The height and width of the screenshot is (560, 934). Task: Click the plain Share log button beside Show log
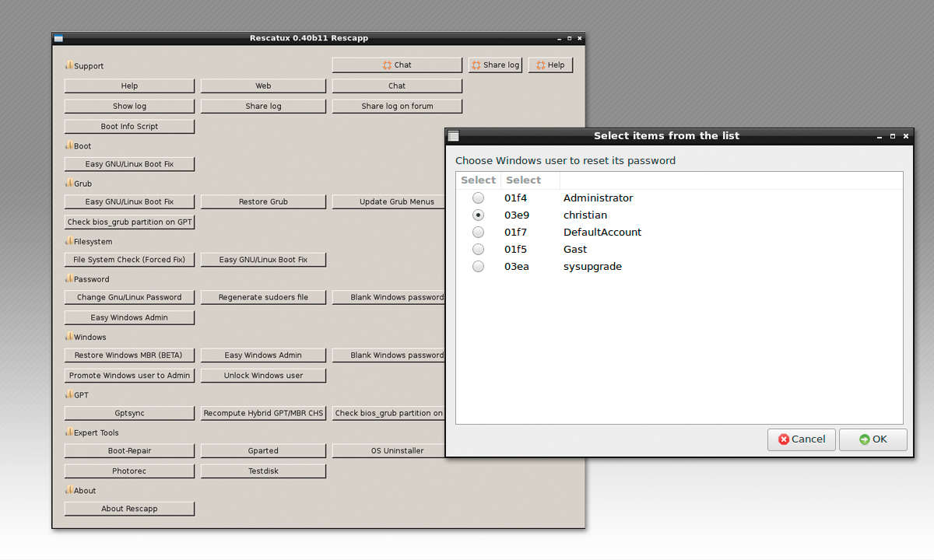263,107
